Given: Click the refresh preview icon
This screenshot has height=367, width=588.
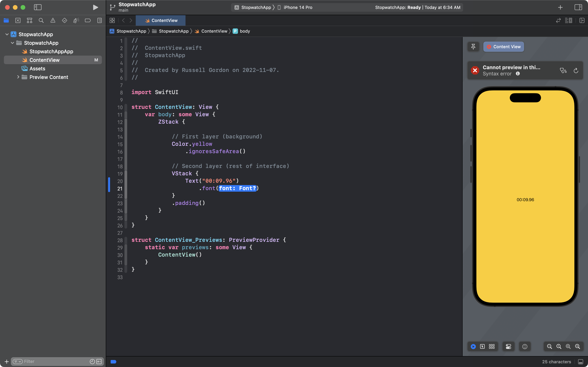Looking at the screenshot, I should pyautogui.click(x=576, y=71).
